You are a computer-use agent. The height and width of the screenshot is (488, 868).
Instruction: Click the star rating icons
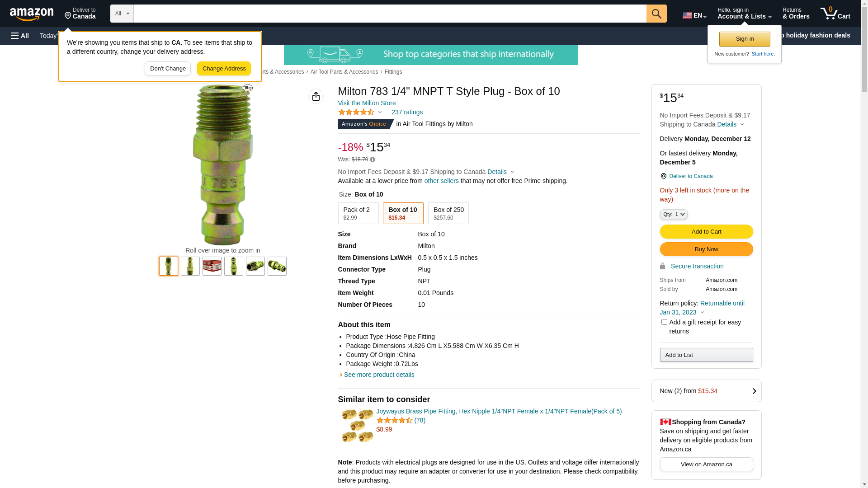(356, 112)
